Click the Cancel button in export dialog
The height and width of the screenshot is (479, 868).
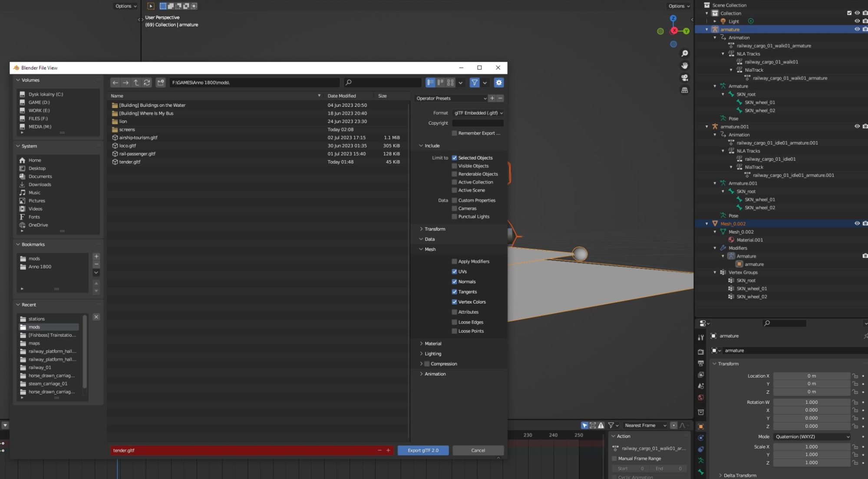click(478, 450)
